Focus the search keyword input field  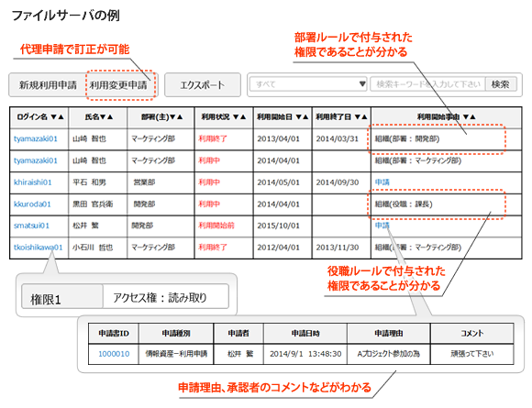point(427,83)
